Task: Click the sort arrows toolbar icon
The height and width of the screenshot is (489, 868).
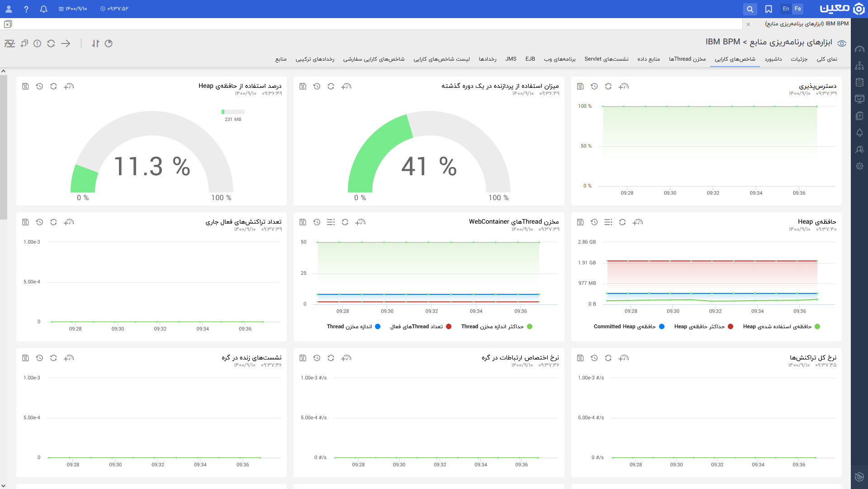Action: [x=95, y=43]
